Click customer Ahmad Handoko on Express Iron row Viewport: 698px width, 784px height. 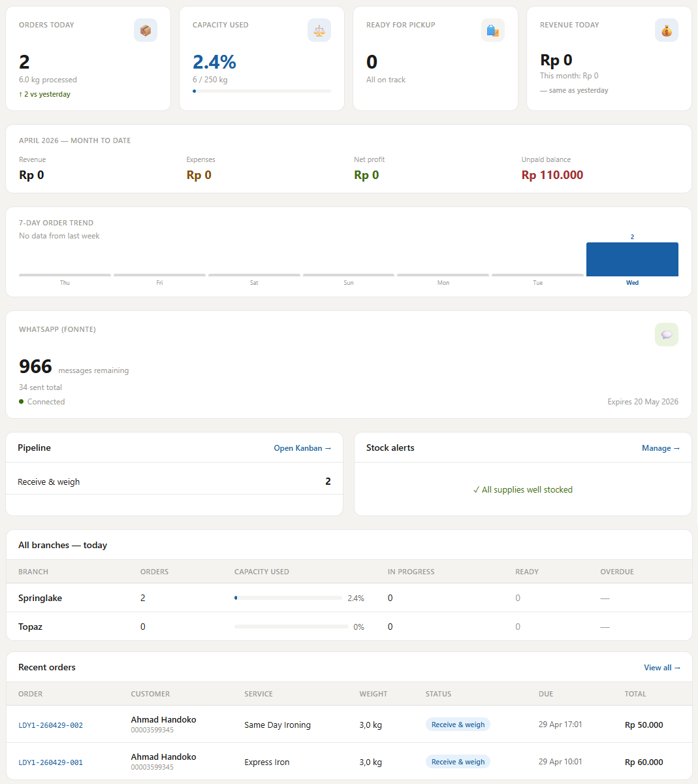[x=163, y=757]
